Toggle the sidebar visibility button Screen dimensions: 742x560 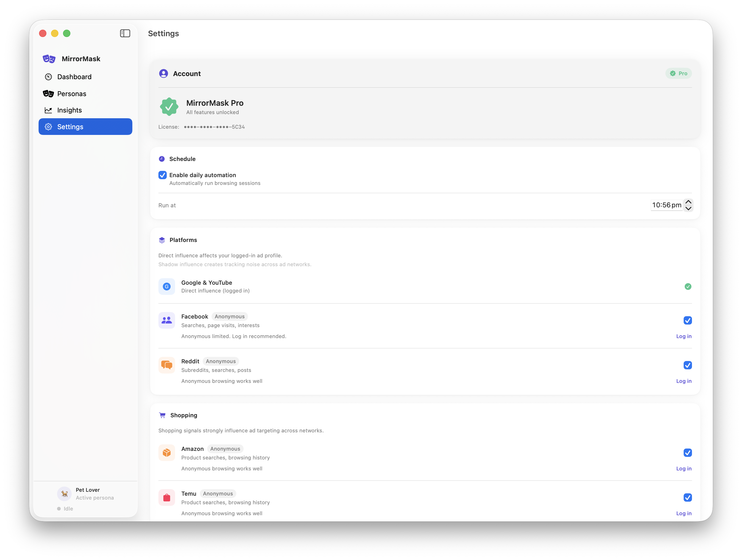[125, 33]
